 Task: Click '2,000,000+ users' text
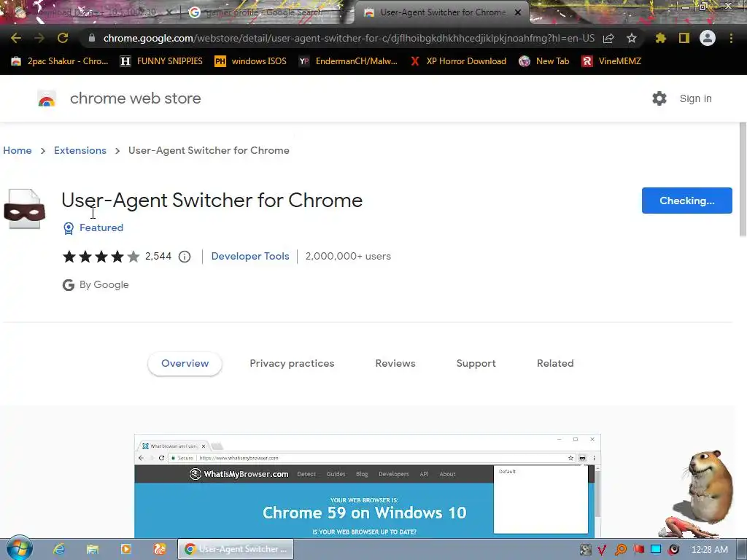click(x=348, y=256)
